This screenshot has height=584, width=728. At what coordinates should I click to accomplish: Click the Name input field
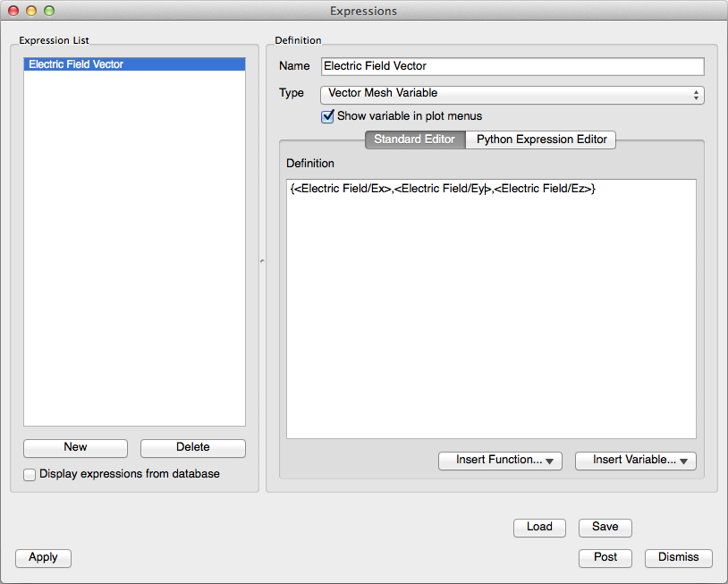pos(512,66)
